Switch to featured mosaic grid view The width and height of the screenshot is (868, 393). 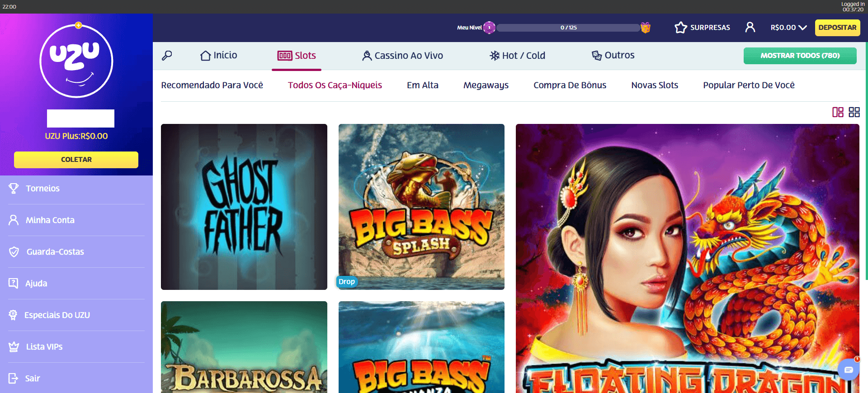[x=838, y=112]
